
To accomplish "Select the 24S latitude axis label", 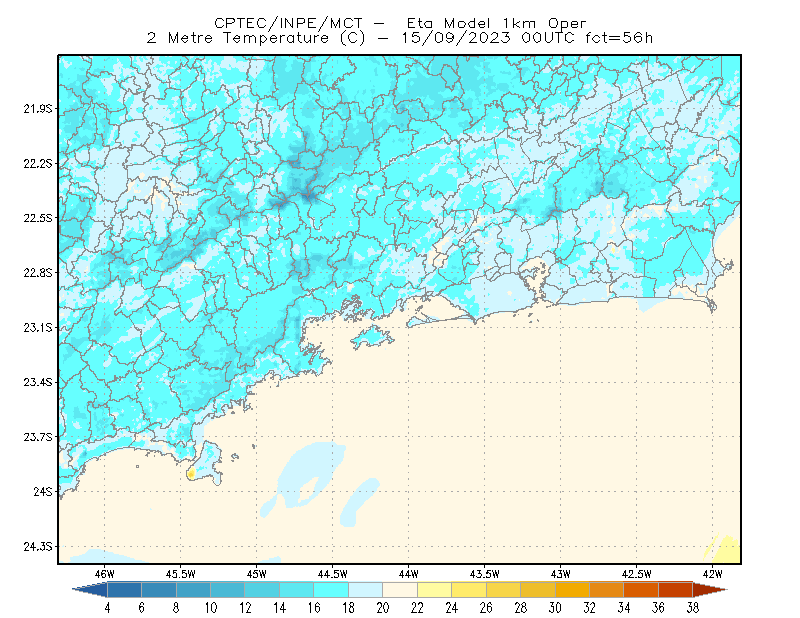I will pos(43,491).
